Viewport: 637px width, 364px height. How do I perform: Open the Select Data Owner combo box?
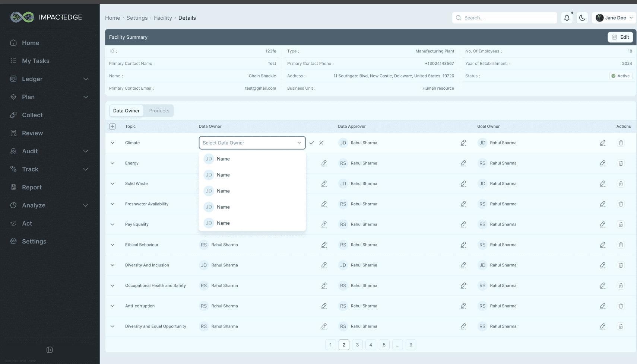252,143
